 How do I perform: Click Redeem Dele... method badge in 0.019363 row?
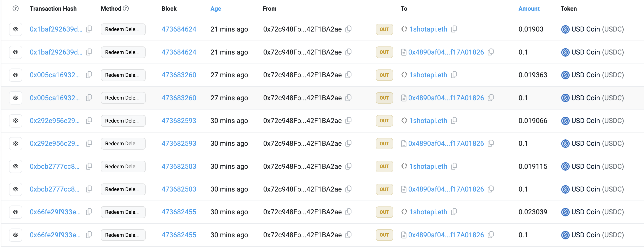123,75
